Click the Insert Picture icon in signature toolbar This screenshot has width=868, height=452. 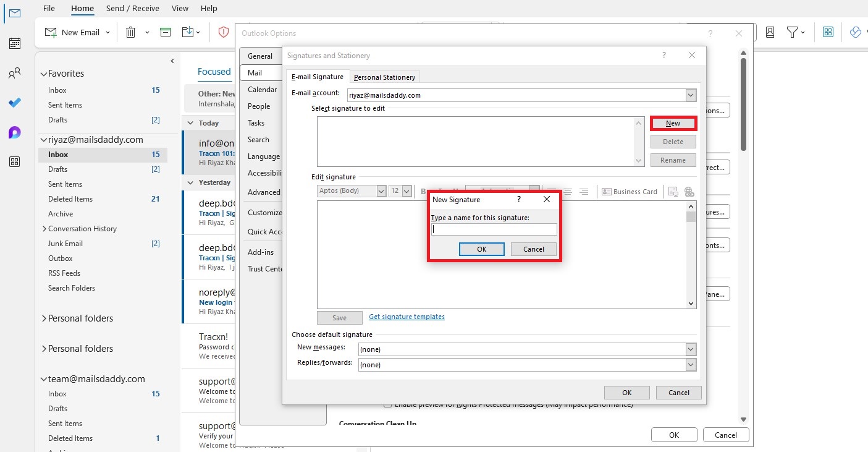[673, 192]
